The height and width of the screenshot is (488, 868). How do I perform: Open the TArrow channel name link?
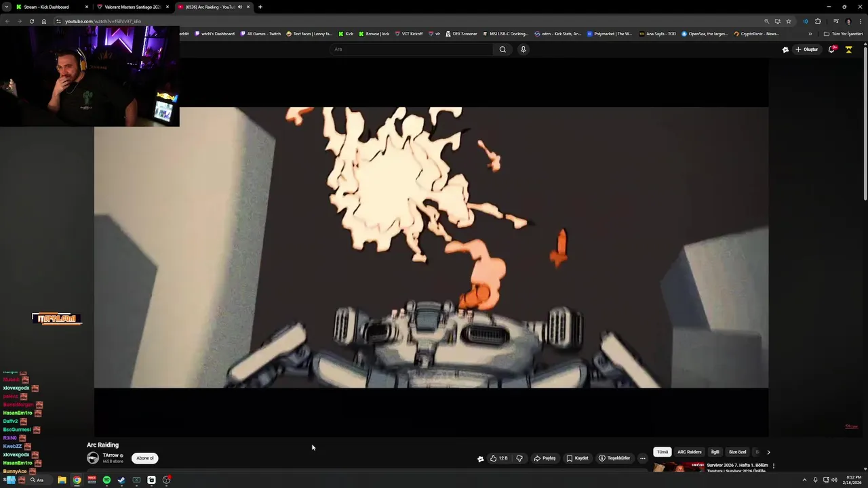pos(111,455)
